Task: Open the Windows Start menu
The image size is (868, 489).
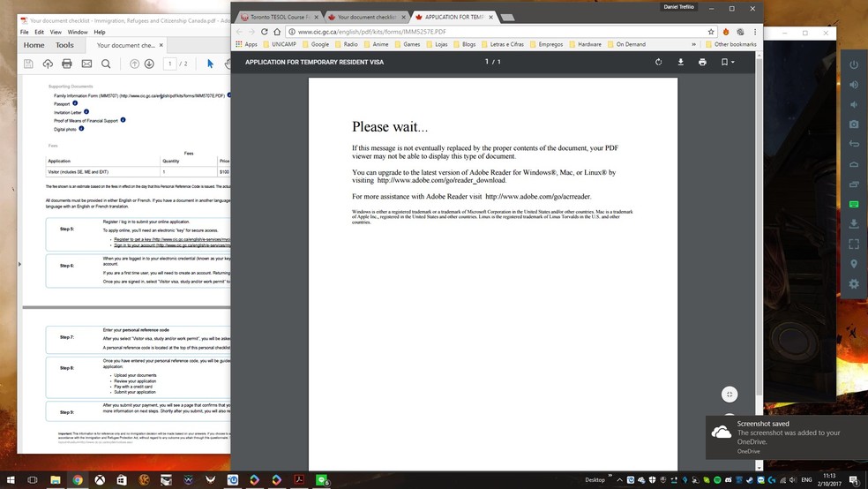Action: point(11,479)
